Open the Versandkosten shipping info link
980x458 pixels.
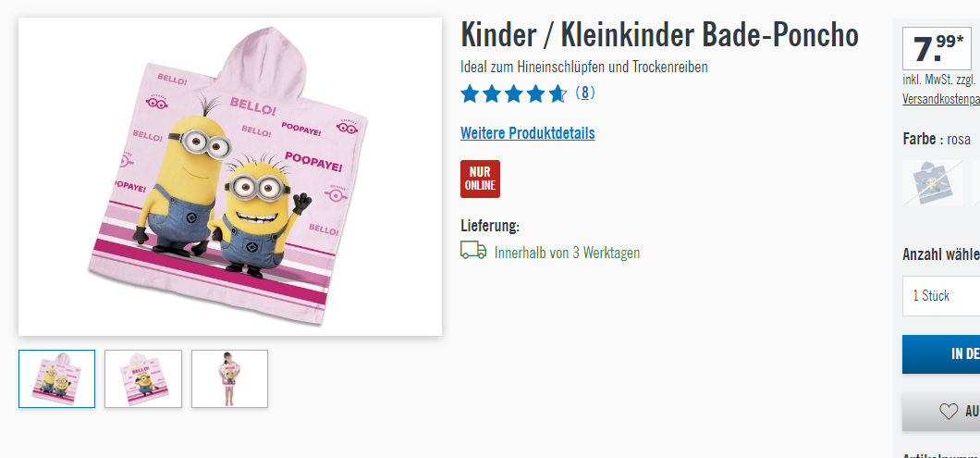[x=941, y=99]
